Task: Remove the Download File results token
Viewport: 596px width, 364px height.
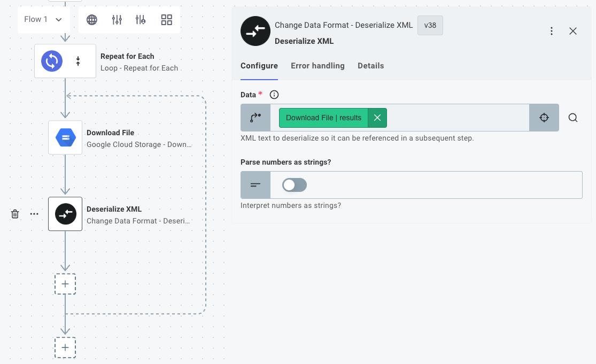Action: point(377,117)
